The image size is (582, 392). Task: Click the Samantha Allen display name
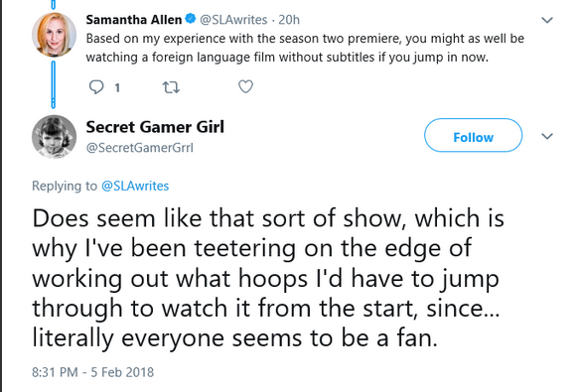point(134,19)
